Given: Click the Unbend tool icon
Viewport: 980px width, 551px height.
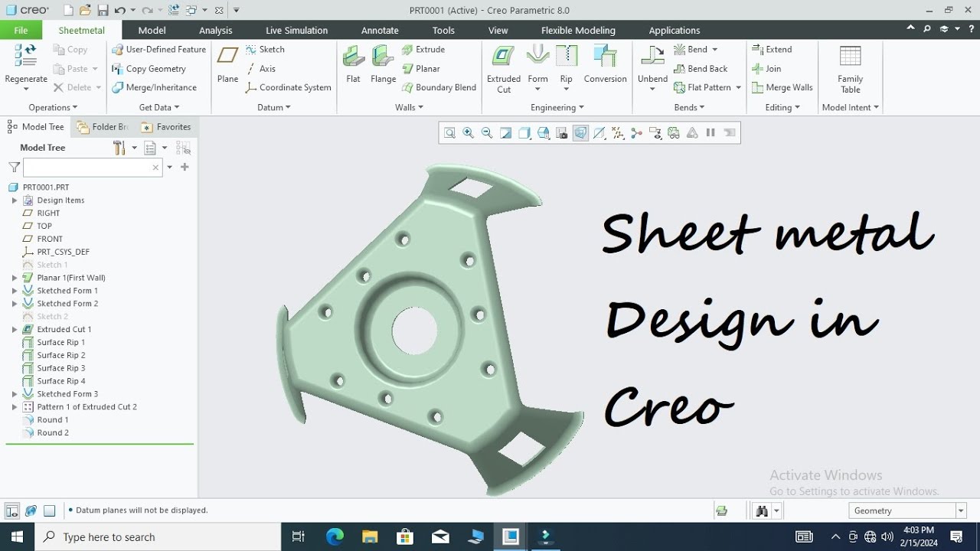Looking at the screenshot, I should click(652, 56).
